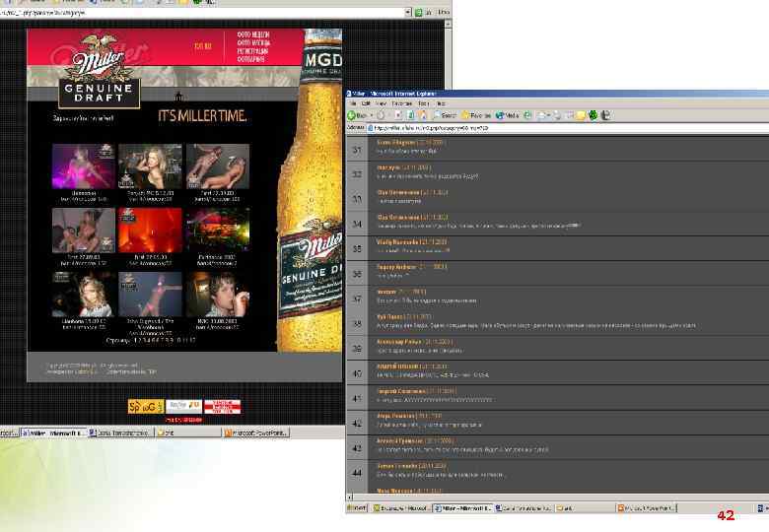Go forward in front Internet Explorer window

[381, 115]
